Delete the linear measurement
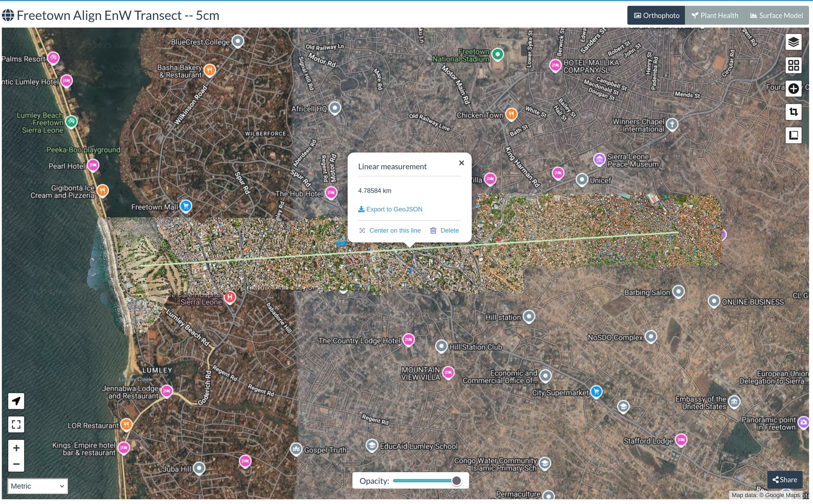Screen dimensions: 813x504 point(444,230)
